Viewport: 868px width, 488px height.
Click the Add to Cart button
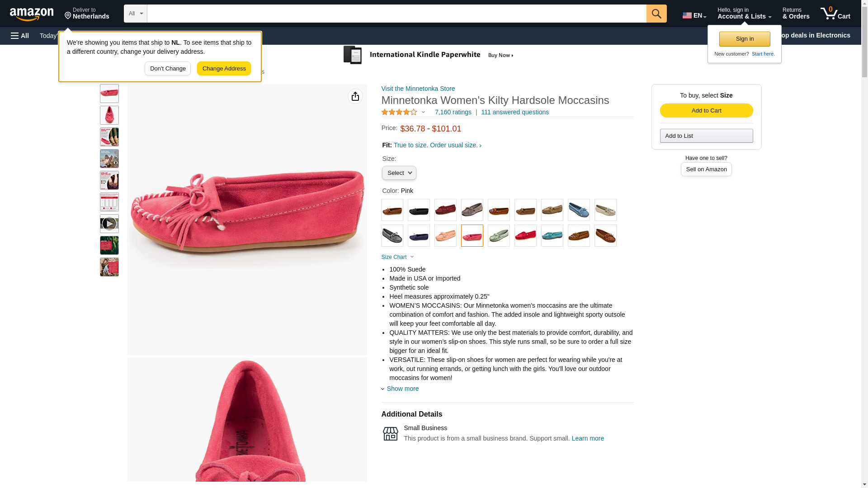tap(706, 111)
